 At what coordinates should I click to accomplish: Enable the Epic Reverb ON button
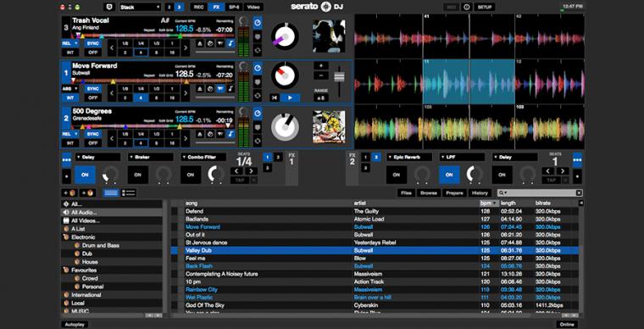[397, 175]
